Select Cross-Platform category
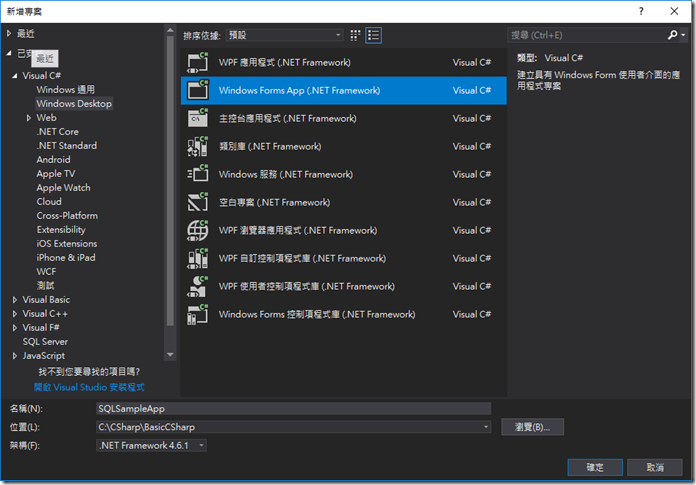The width and height of the screenshot is (696, 485). click(x=67, y=216)
